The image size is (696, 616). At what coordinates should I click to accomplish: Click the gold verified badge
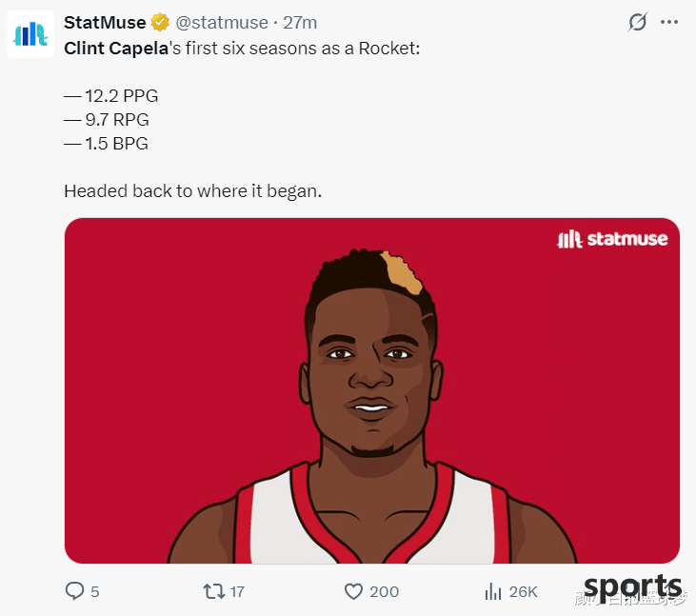(x=160, y=22)
